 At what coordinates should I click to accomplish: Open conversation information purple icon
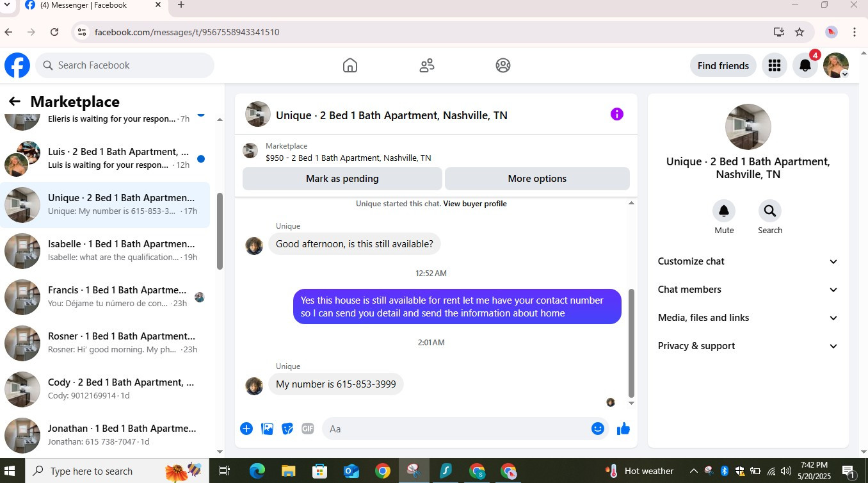(x=617, y=114)
